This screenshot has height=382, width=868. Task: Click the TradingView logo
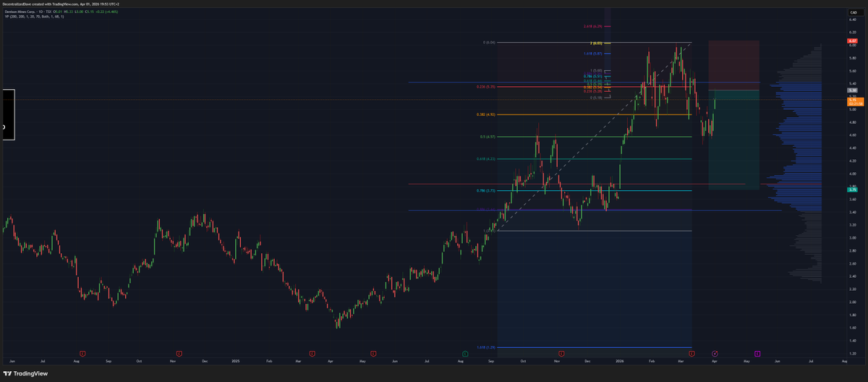coord(25,373)
